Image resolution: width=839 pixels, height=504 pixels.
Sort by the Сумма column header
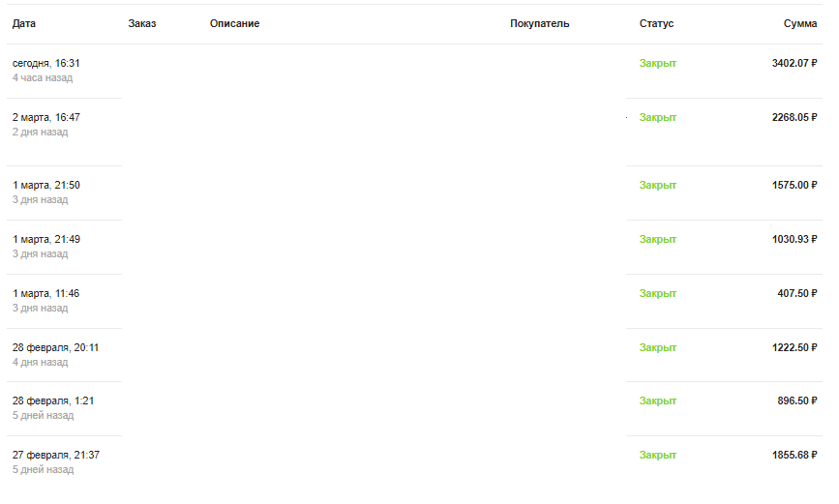pos(799,23)
